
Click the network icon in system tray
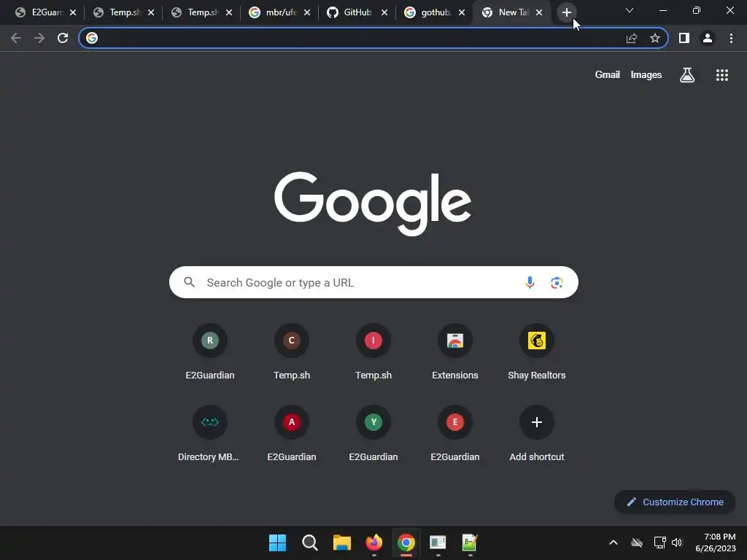659,542
